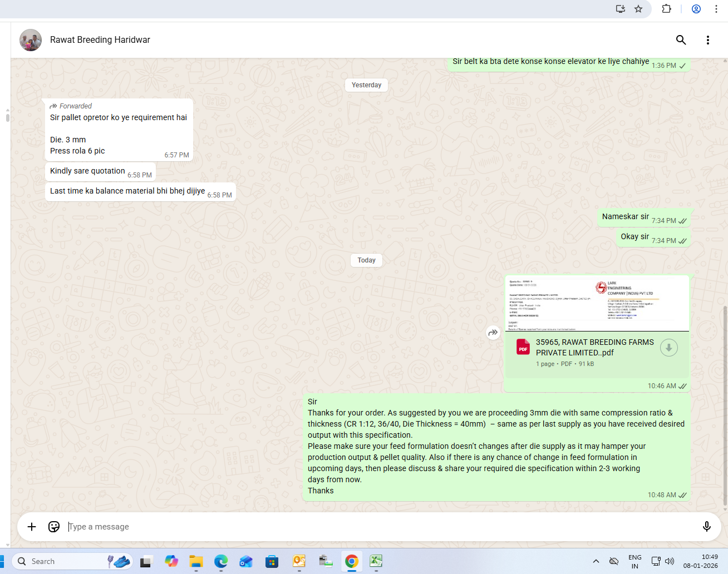Open Excel from the taskbar
This screenshot has width=728, height=574.
[x=376, y=561]
